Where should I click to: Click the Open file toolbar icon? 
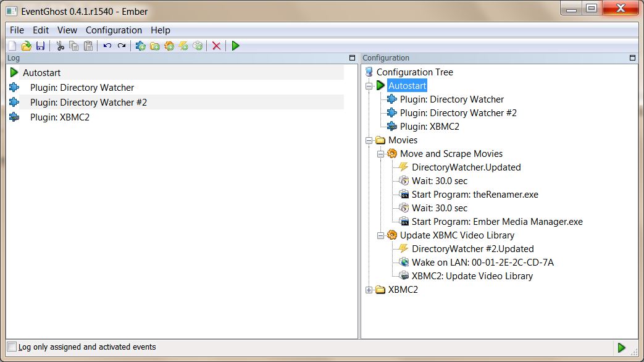27,46
